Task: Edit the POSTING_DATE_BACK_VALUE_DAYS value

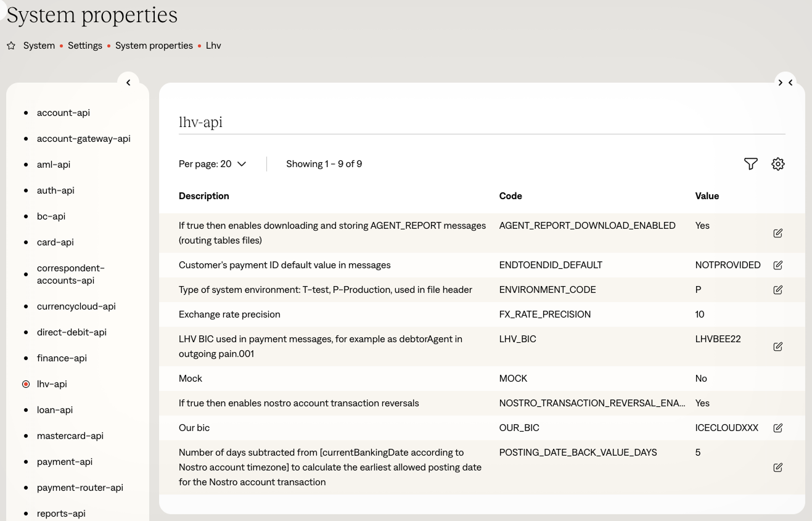Action: point(777,467)
